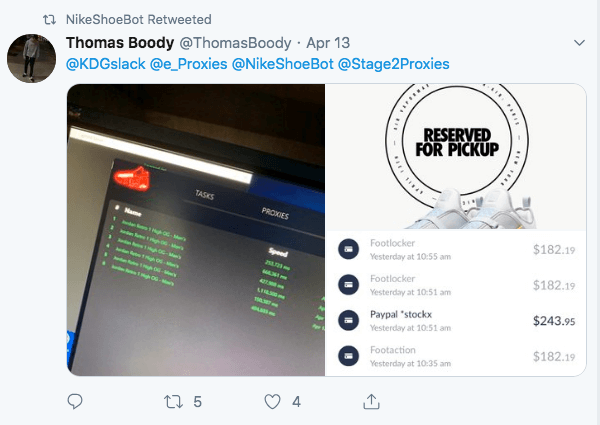Open the @Stage2Proxies mention
This screenshot has width=600, height=425.
(394, 64)
